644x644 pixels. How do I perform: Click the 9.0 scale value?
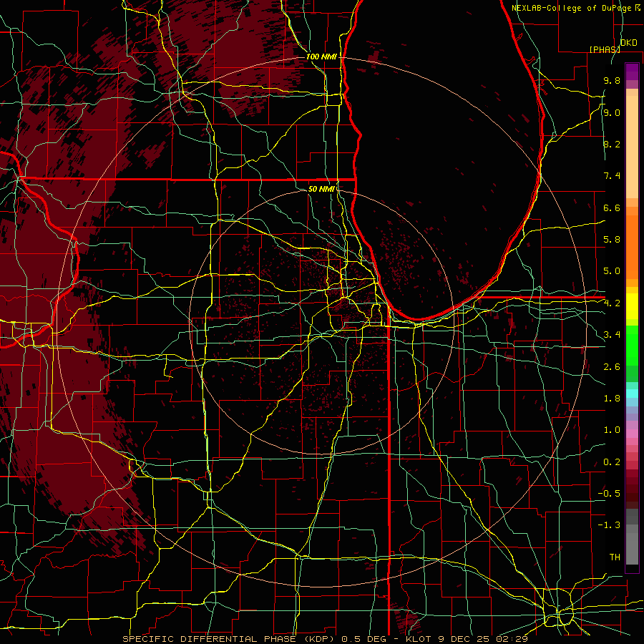[x=612, y=112]
